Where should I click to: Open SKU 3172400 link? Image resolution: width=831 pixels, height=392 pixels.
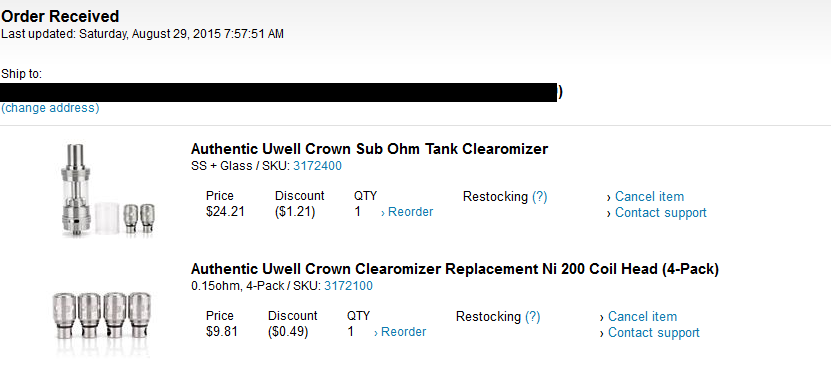pyautogui.click(x=317, y=166)
